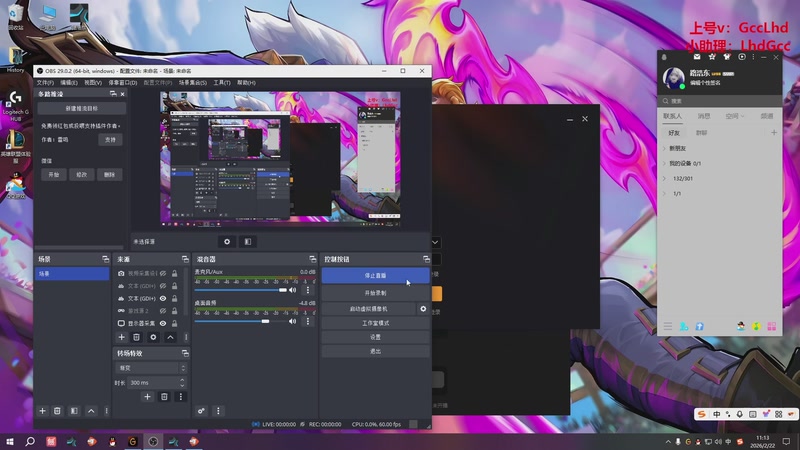Mute the desktop audio channel
This screenshot has width=800, height=450.
click(292, 321)
